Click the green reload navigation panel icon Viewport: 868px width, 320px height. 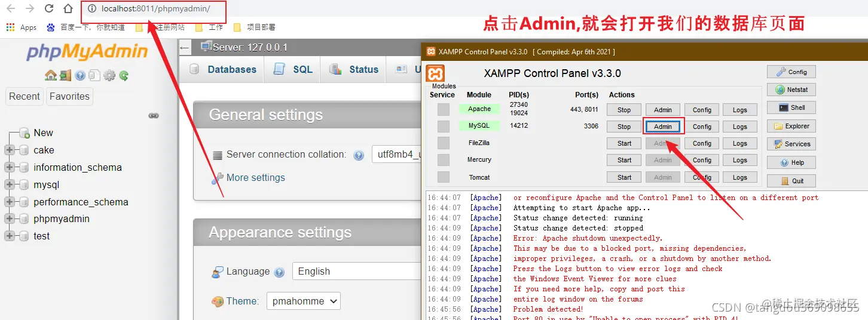pos(124,75)
